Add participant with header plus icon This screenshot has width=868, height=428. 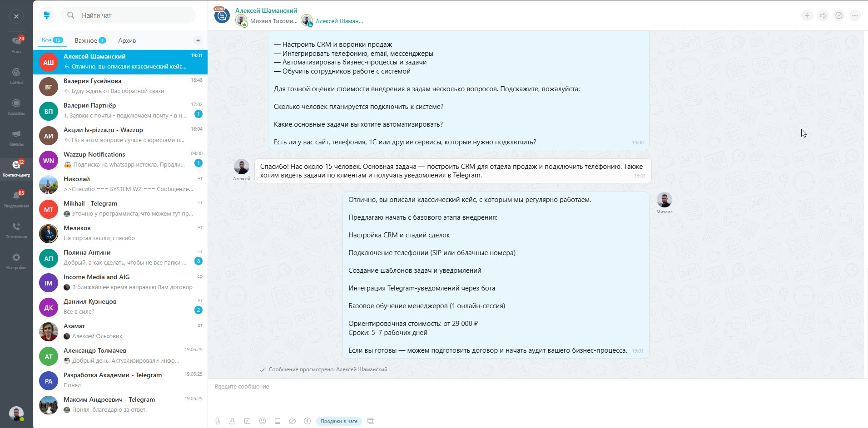807,16
